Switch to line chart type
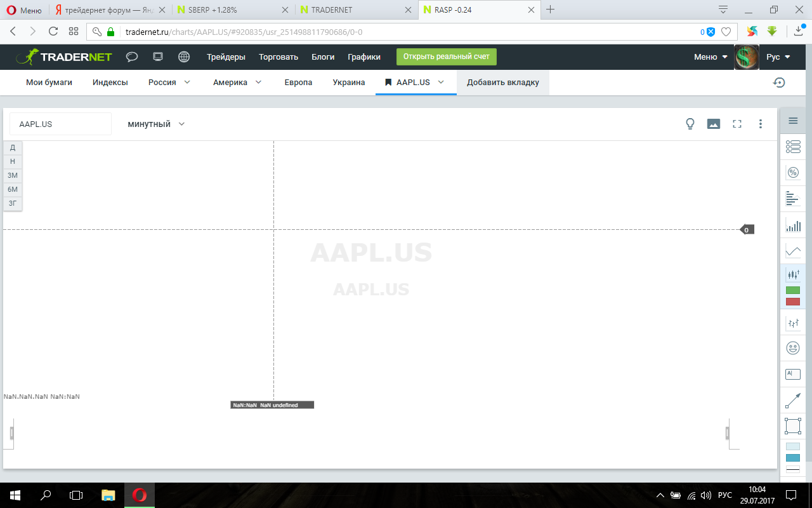812x508 pixels. (793, 251)
